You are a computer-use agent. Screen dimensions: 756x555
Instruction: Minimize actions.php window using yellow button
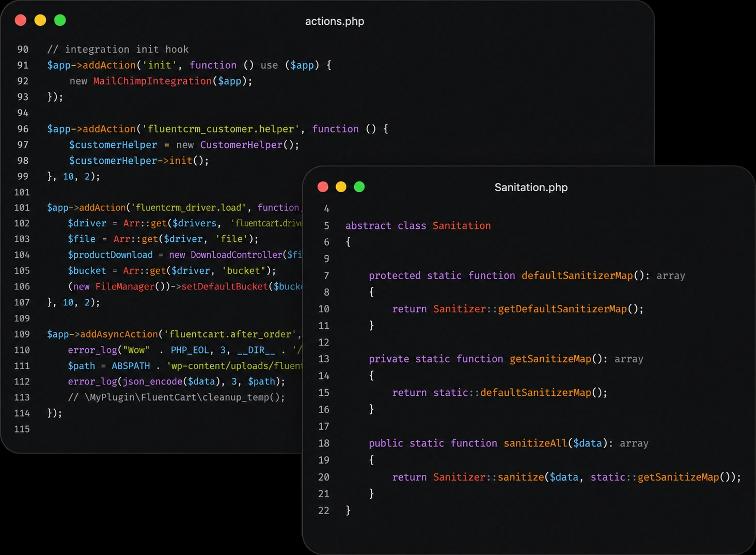click(40, 20)
